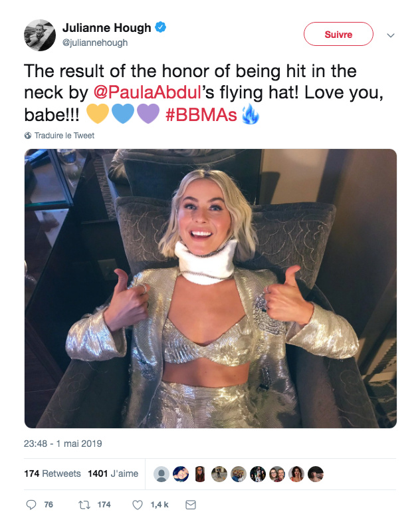Open Julianne Hough's profile avatar
This screenshot has height=530, width=420.
click(x=40, y=35)
